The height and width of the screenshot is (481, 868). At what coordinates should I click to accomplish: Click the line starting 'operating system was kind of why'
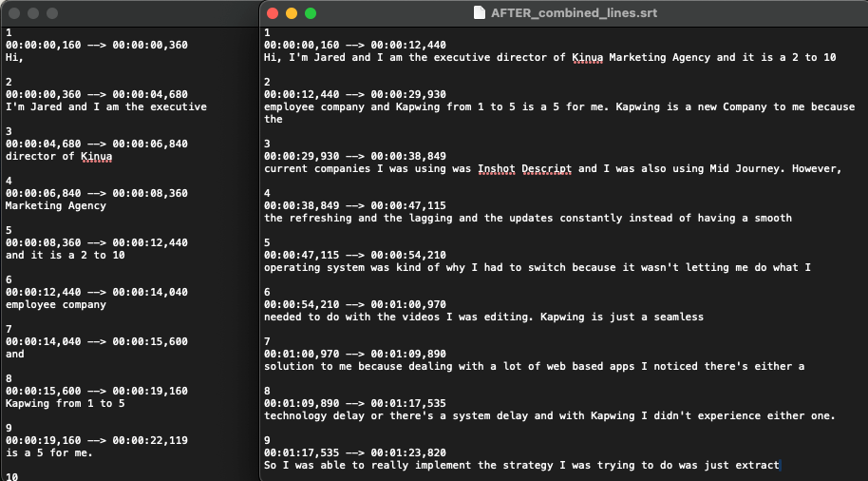(x=538, y=267)
